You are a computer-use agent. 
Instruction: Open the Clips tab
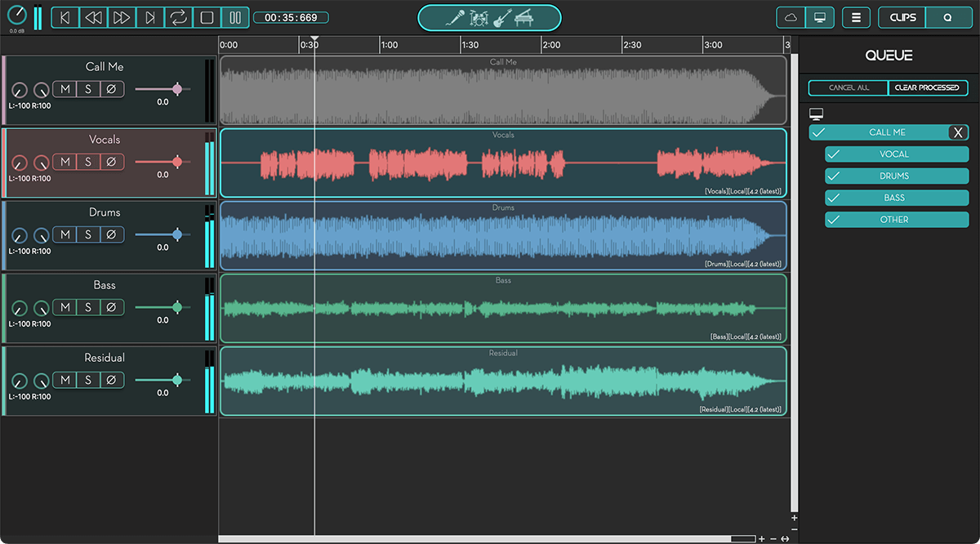(902, 17)
